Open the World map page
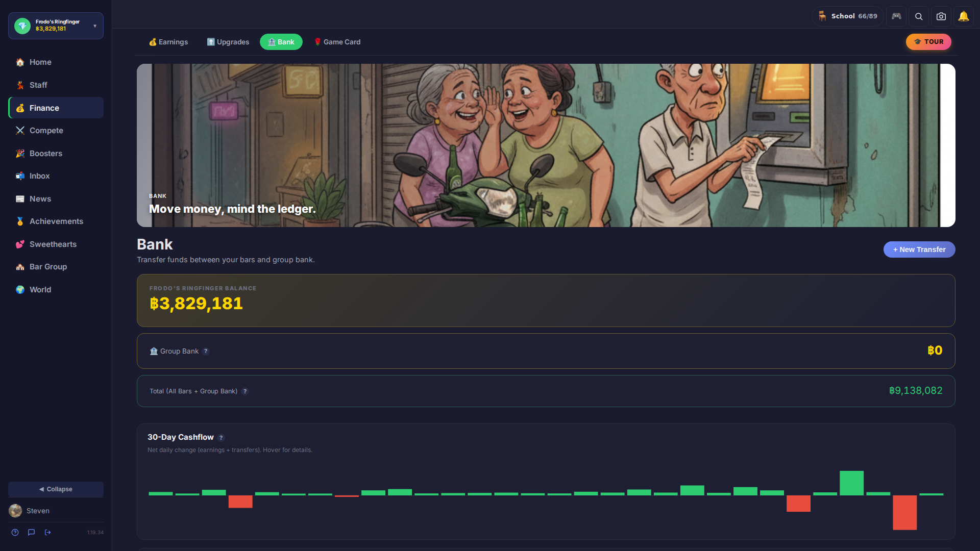This screenshot has height=551, width=980. click(x=56, y=290)
